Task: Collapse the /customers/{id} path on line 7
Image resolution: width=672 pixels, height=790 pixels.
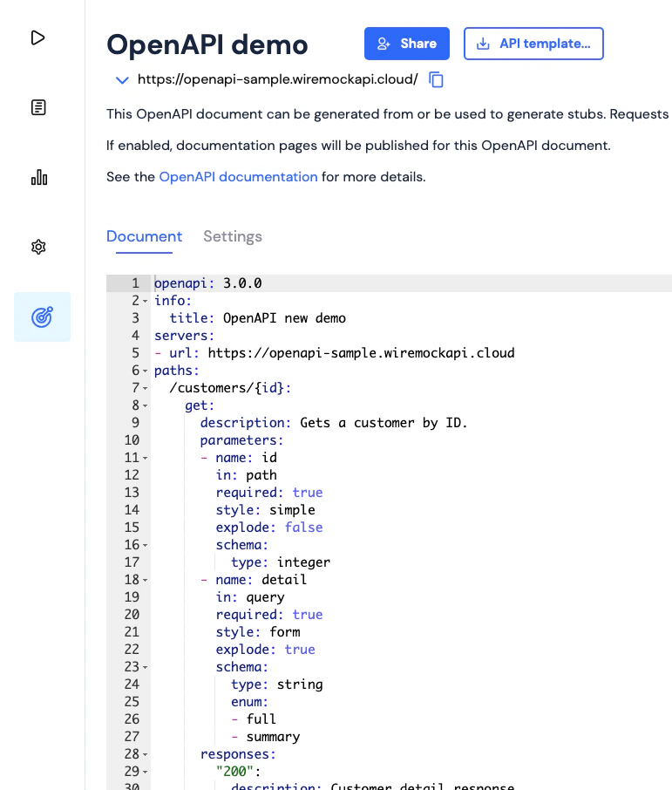Action: point(145,388)
